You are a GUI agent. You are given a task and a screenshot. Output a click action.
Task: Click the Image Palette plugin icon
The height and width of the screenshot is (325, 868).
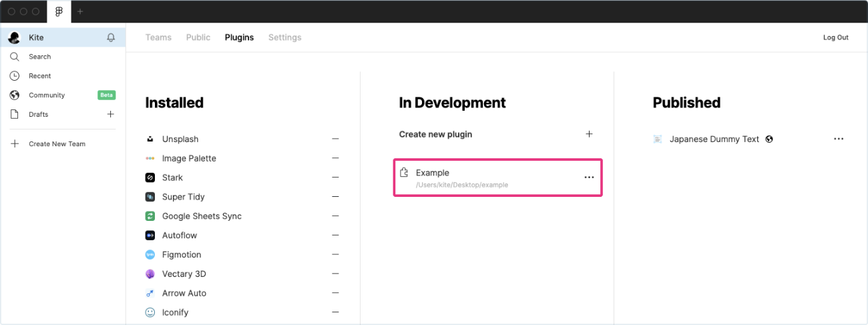150,159
